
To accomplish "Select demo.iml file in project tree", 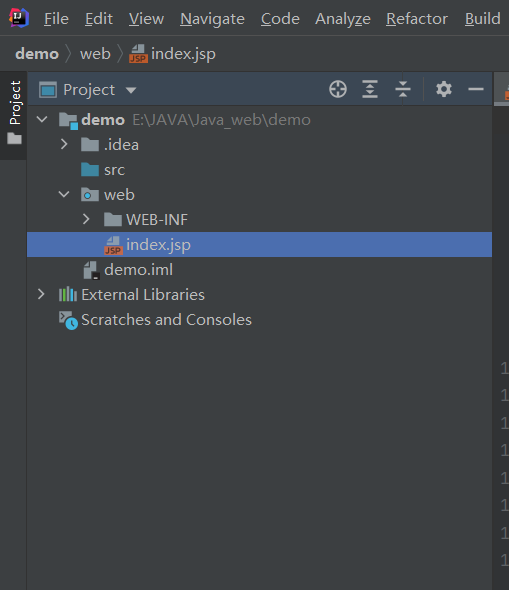I will pos(138,270).
